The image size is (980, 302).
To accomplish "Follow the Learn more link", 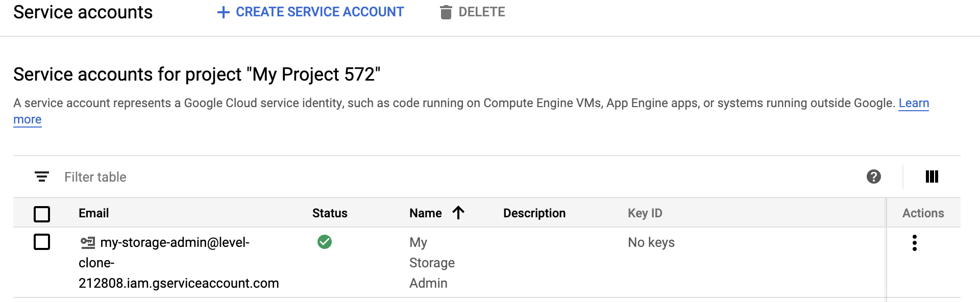I will [x=914, y=103].
